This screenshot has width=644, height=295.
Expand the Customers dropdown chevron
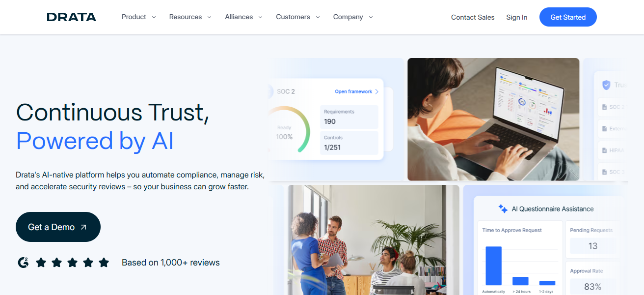(x=318, y=17)
